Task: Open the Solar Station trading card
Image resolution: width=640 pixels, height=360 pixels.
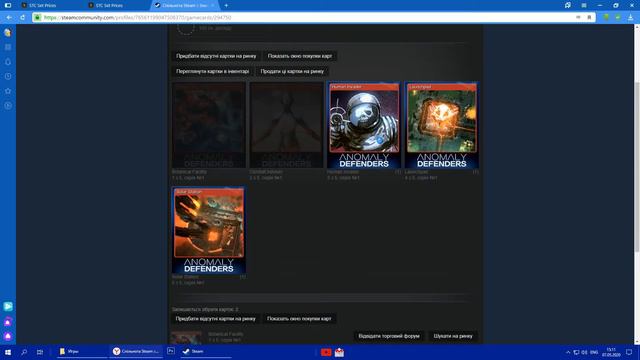Action: (209, 231)
